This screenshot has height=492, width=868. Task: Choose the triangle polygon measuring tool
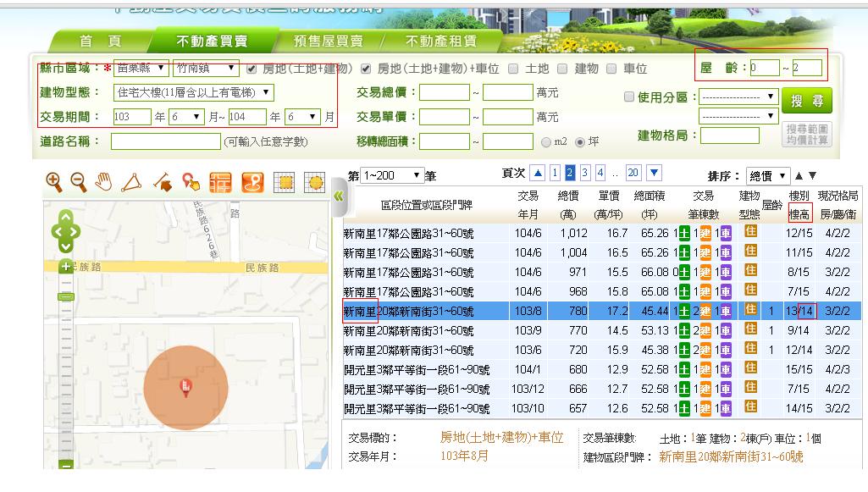(132, 182)
